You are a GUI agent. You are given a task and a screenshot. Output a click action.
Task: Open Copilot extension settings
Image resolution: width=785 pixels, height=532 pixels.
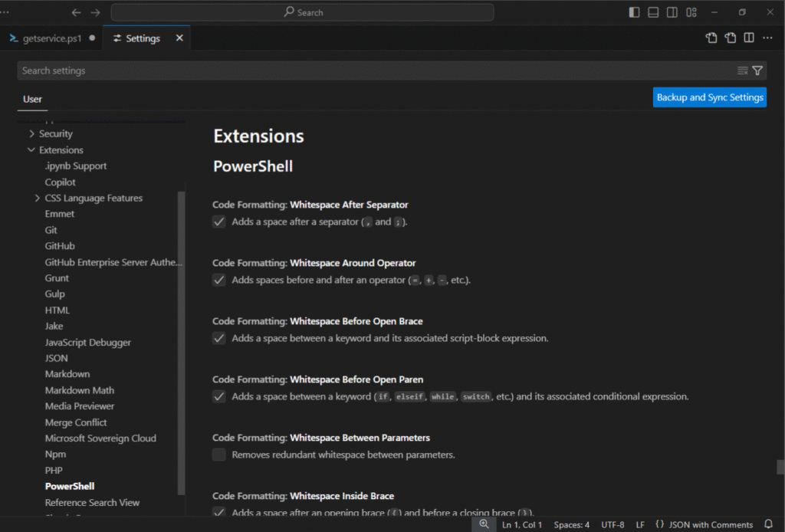point(60,182)
